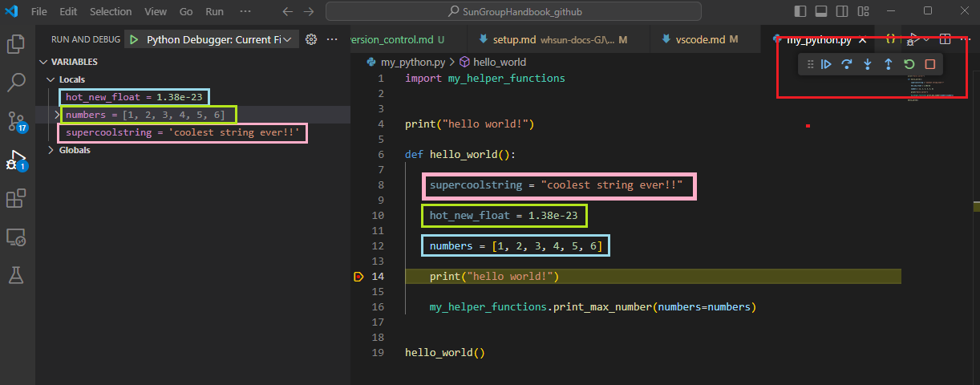Open Run and Debug view in the activity bar
The height and width of the screenshot is (385, 980).
[16, 160]
